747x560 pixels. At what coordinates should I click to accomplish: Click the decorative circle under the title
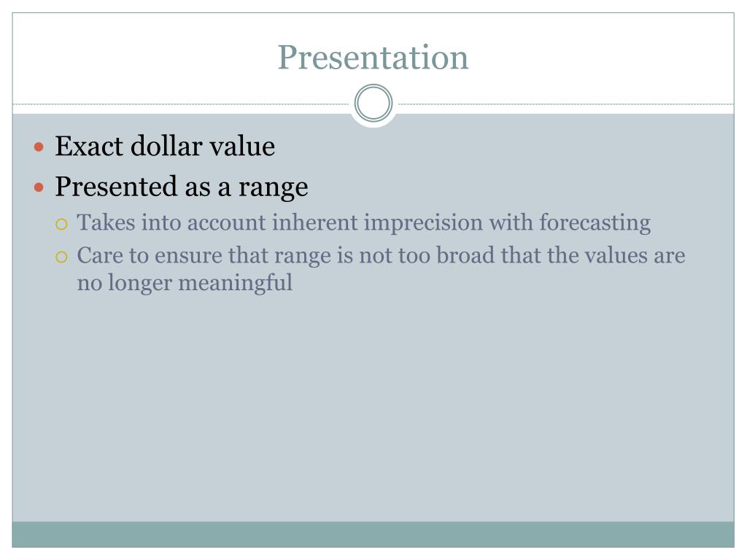pos(373,103)
